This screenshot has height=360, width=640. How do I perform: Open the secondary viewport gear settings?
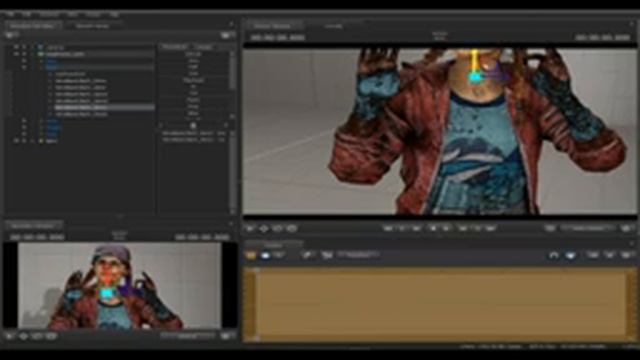tap(226, 336)
